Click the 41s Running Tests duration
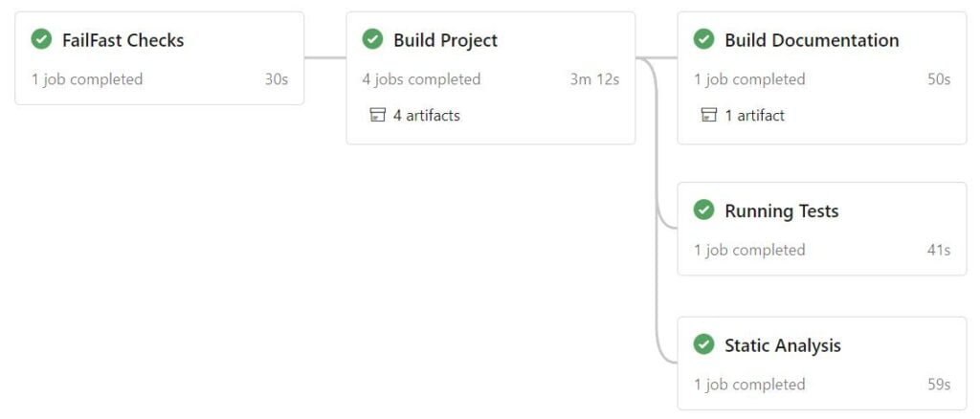 (x=939, y=250)
